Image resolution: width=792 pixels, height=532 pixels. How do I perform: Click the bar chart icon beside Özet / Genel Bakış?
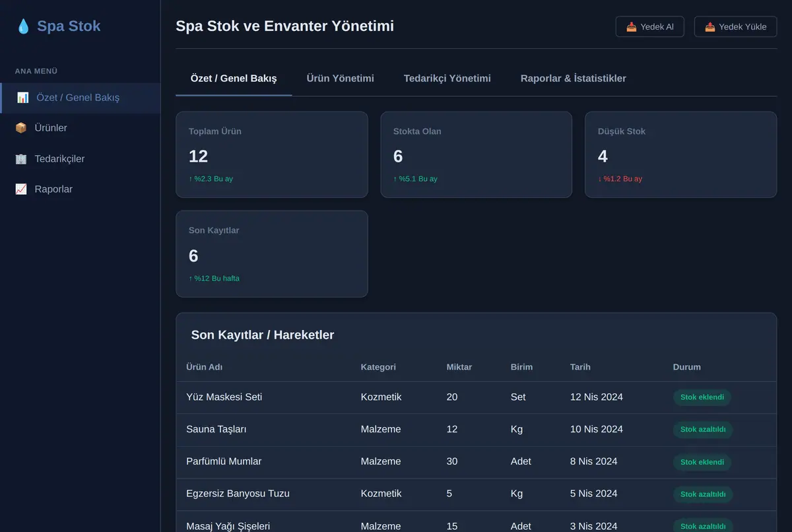(23, 98)
